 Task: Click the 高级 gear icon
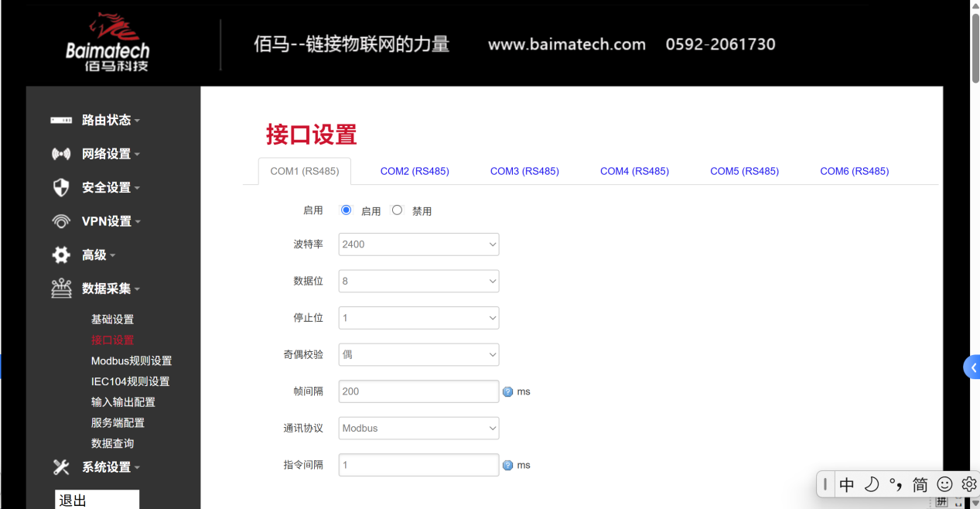click(60, 254)
